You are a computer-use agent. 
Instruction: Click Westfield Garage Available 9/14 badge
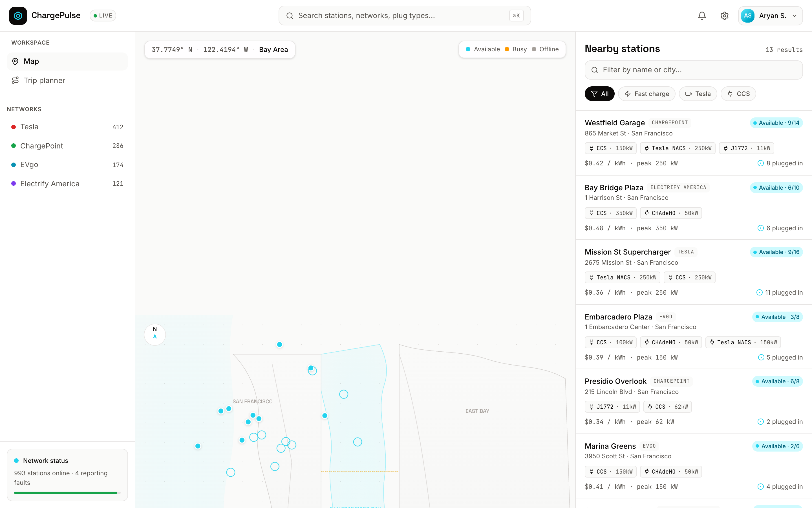(776, 123)
